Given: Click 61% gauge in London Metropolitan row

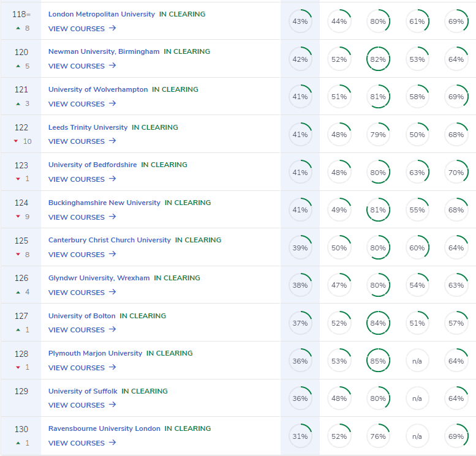Looking at the screenshot, I should pyautogui.click(x=417, y=21).
